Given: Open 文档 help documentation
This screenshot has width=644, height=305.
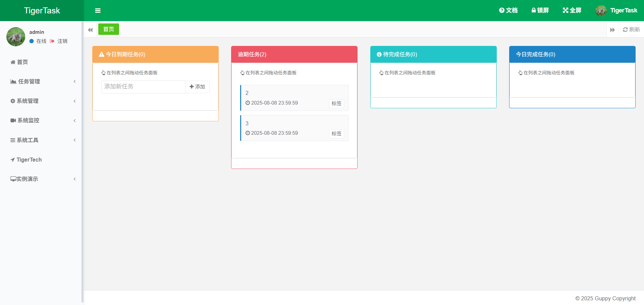Looking at the screenshot, I should (x=508, y=10).
